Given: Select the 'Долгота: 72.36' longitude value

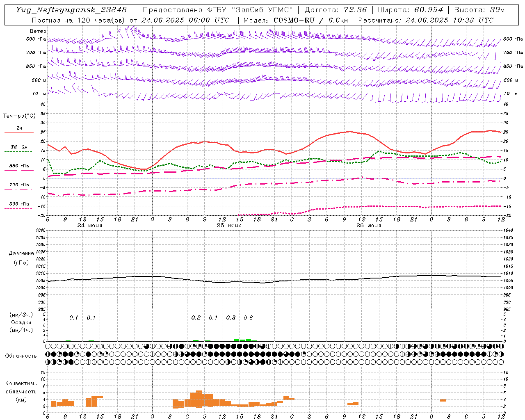Looking at the screenshot, I should click(336, 9).
